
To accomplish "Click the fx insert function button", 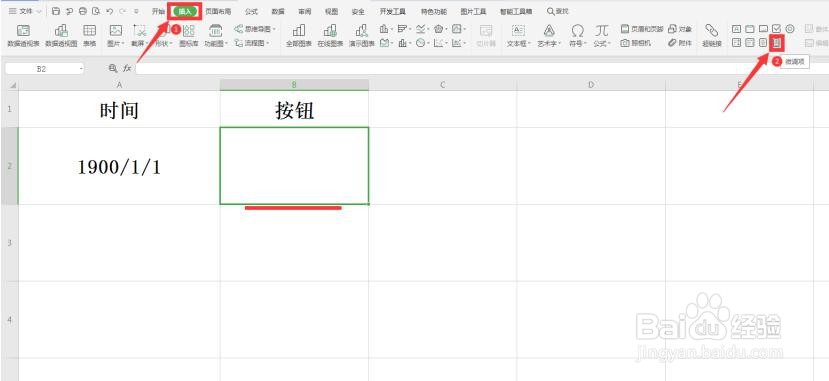I will 127,68.
